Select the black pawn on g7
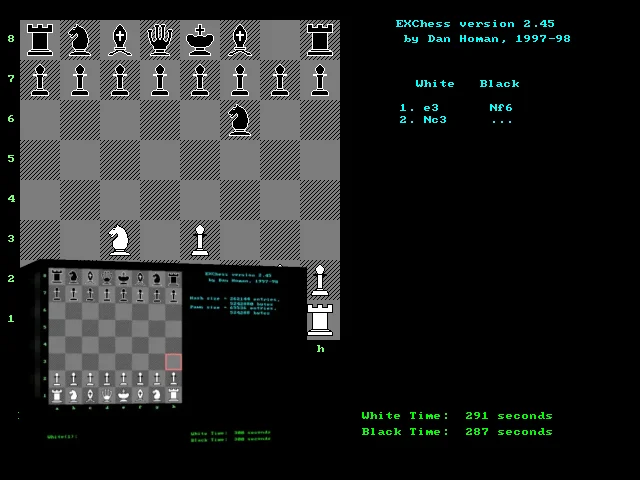 click(x=280, y=80)
